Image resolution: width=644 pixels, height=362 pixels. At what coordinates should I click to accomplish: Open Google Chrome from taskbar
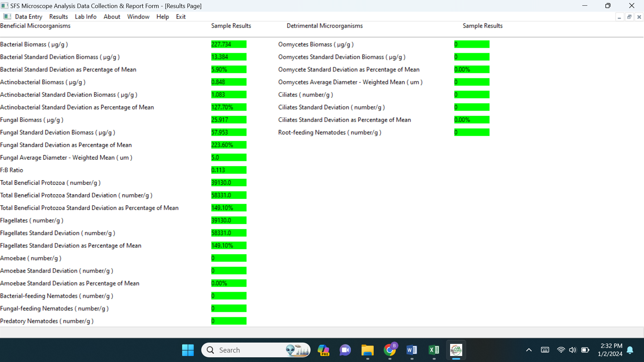tap(390, 350)
